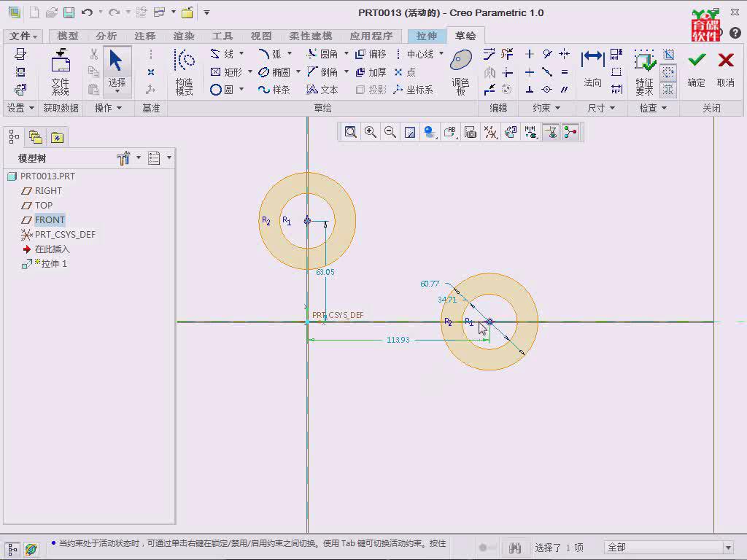Click the 63.05 dimension value
The height and width of the screenshot is (560, 747).
click(325, 272)
